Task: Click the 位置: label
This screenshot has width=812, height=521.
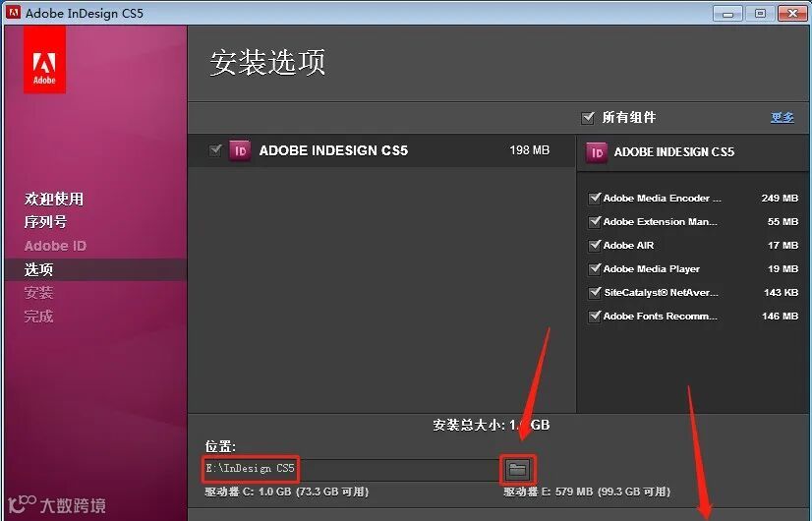Action: click(220, 446)
